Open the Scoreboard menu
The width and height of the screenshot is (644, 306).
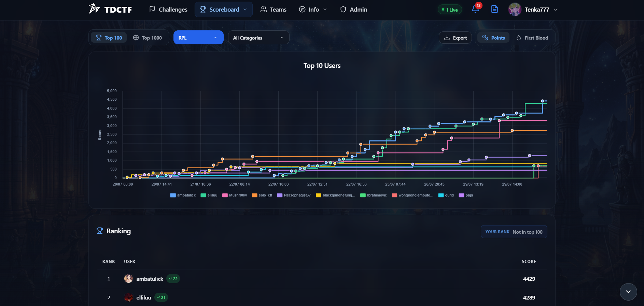[x=224, y=10]
